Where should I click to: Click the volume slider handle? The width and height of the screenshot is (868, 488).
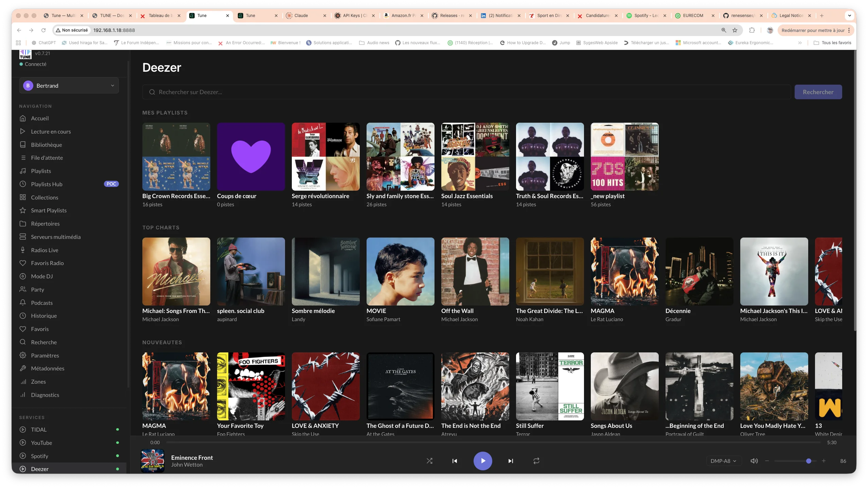pyautogui.click(x=809, y=461)
